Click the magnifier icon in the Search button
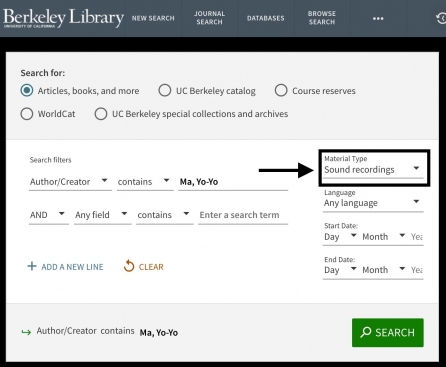Viewport: 446px width, 367px height. click(366, 332)
